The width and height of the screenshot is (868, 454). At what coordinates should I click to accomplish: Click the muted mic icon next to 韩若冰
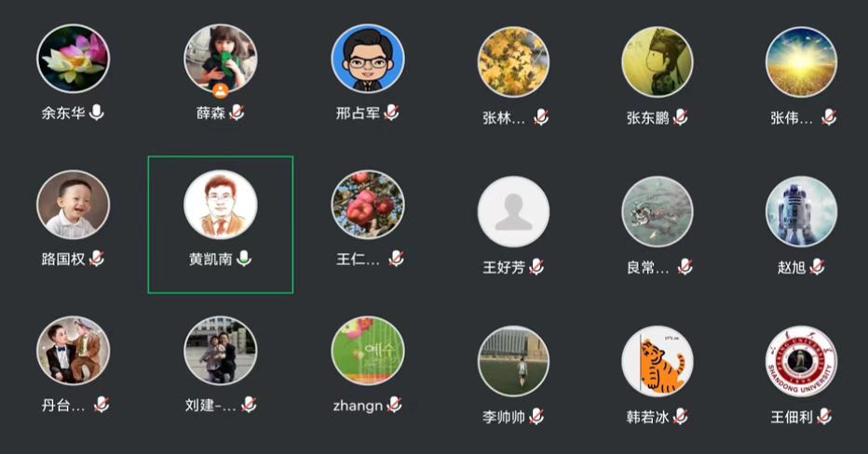pos(681,417)
